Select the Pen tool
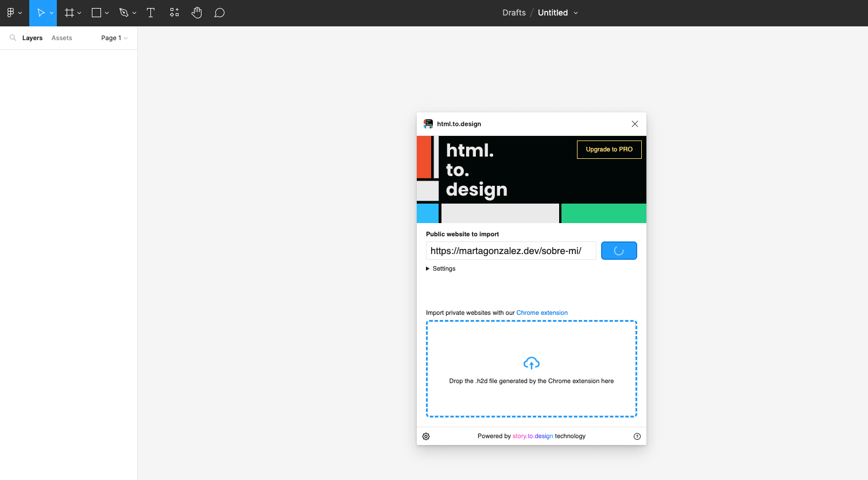The image size is (868, 480). point(123,13)
